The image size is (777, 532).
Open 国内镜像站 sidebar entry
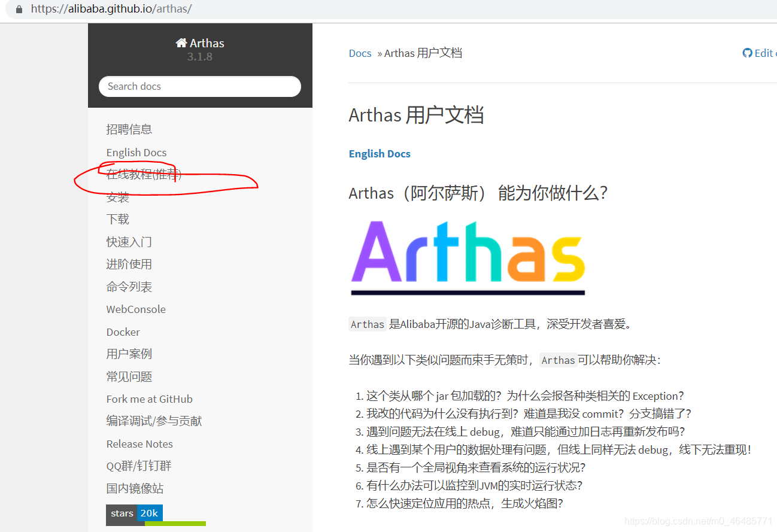[135, 488]
